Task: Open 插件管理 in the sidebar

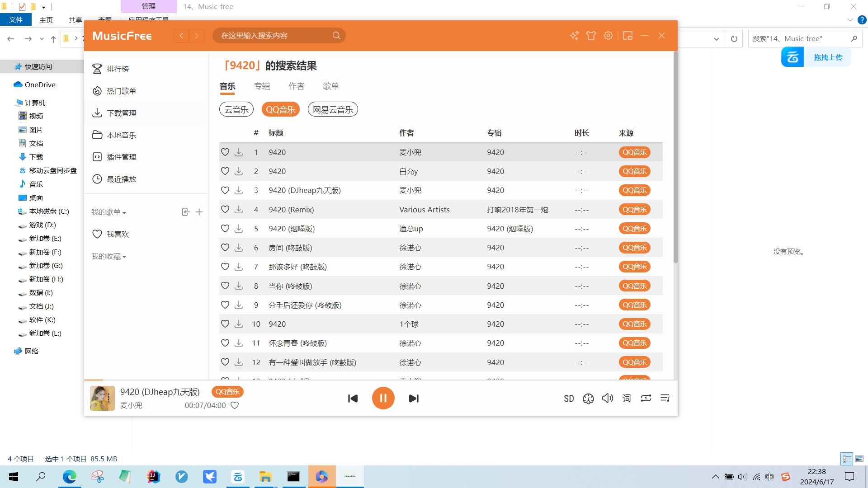Action: point(121,157)
